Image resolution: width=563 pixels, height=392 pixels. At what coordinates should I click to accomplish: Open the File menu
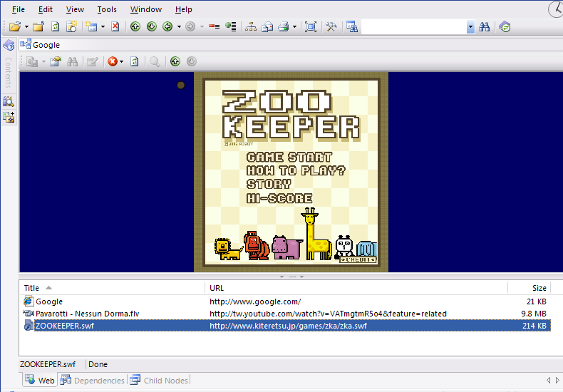click(19, 9)
